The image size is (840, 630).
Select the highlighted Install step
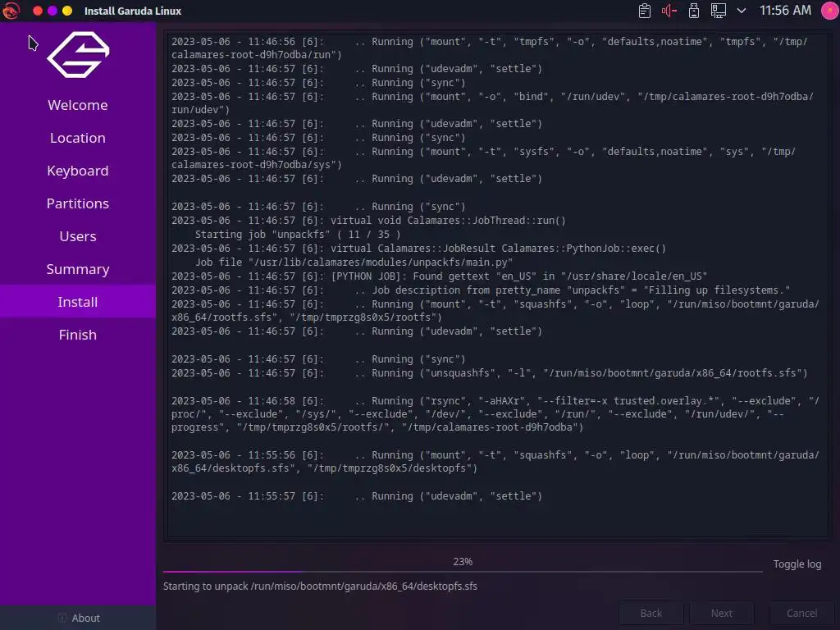(x=78, y=302)
